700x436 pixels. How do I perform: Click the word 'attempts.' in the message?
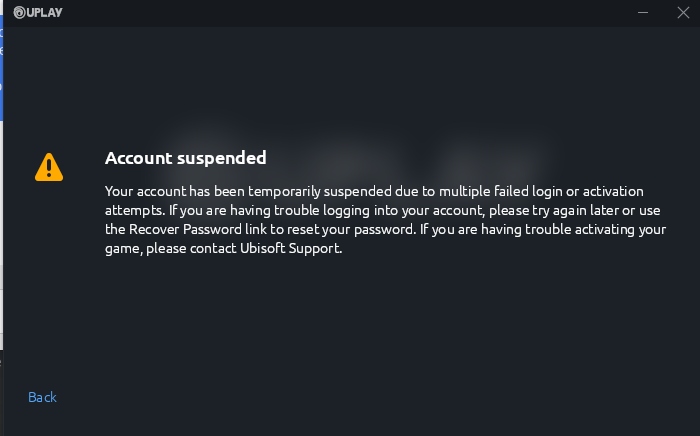click(135, 211)
